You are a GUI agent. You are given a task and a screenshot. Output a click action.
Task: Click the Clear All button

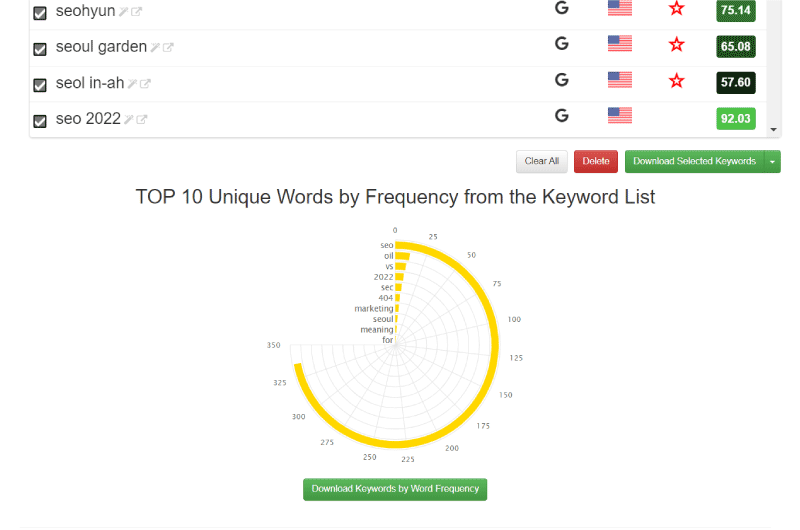click(542, 161)
